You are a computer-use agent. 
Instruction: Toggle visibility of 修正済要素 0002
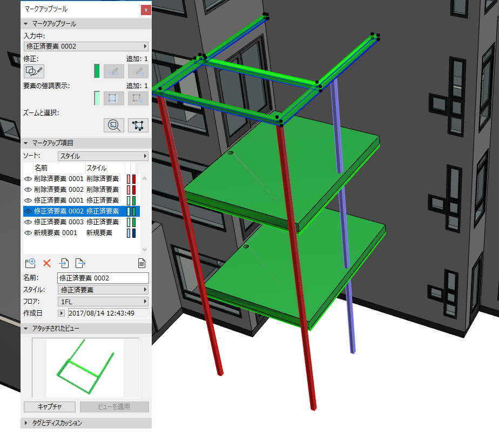click(x=28, y=211)
